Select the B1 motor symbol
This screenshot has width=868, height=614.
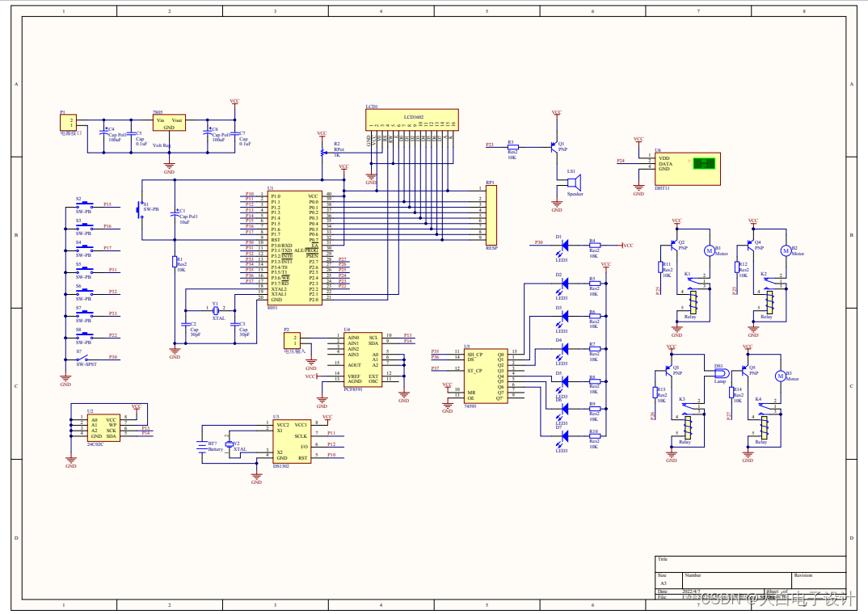pos(709,250)
